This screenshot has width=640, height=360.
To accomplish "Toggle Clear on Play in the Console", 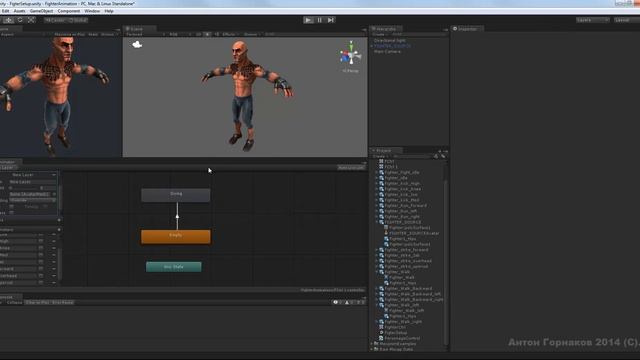I will pyautogui.click(x=38, y=302).
